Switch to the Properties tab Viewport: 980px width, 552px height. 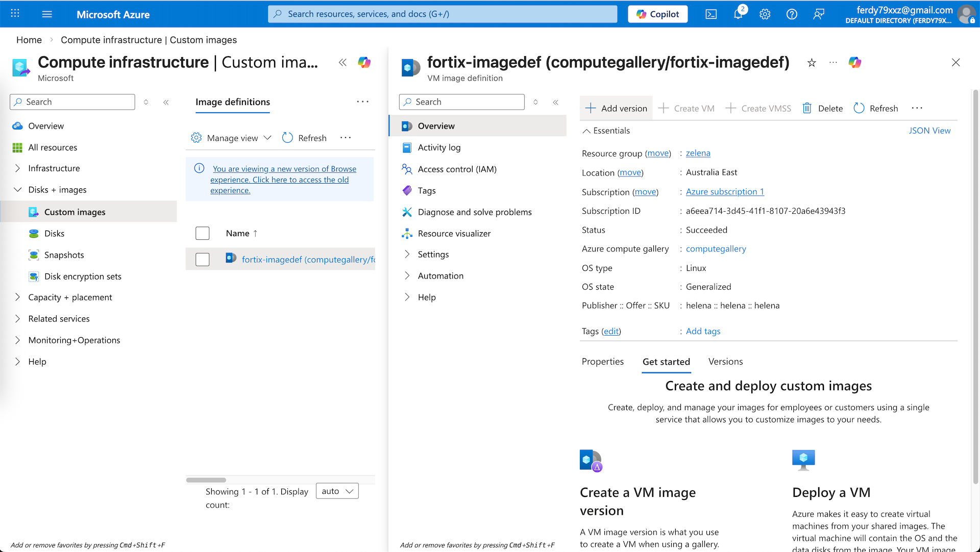pyautogui.click(x=602, y=362)
